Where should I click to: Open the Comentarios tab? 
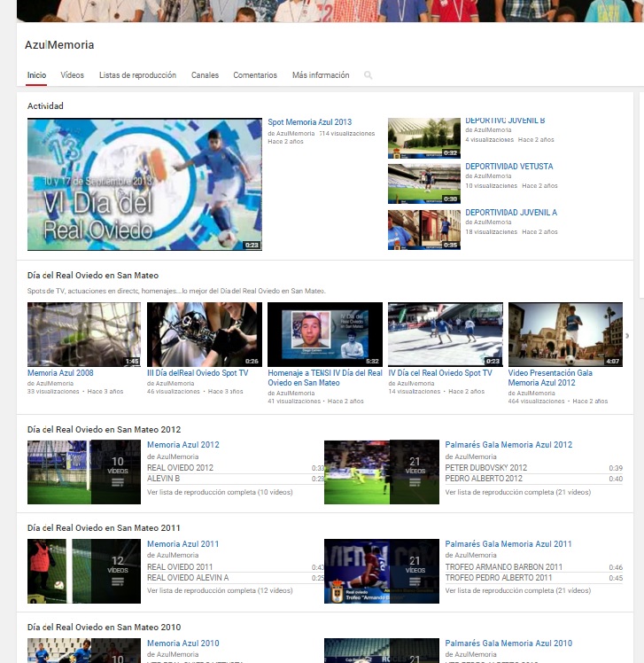pos(255,75)
